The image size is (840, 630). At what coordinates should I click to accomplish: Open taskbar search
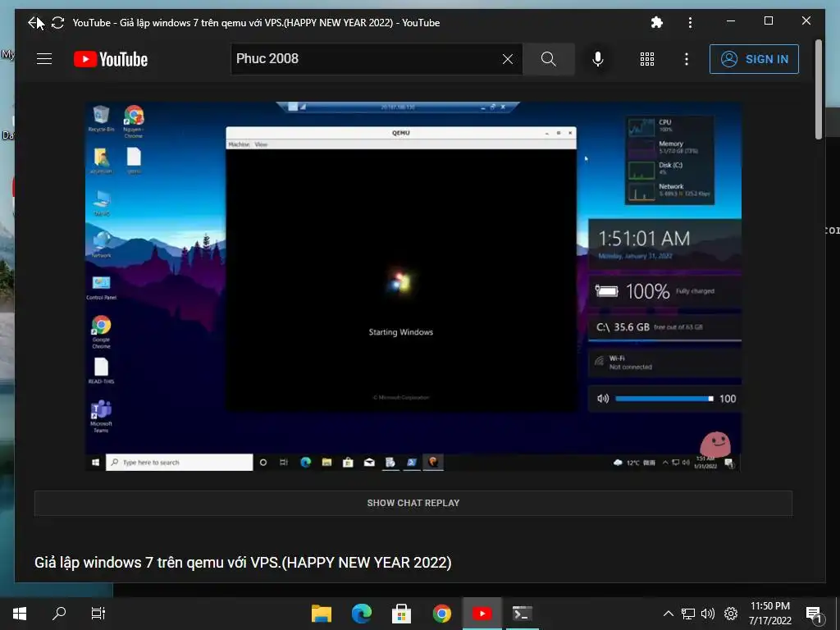coord(59,614)
